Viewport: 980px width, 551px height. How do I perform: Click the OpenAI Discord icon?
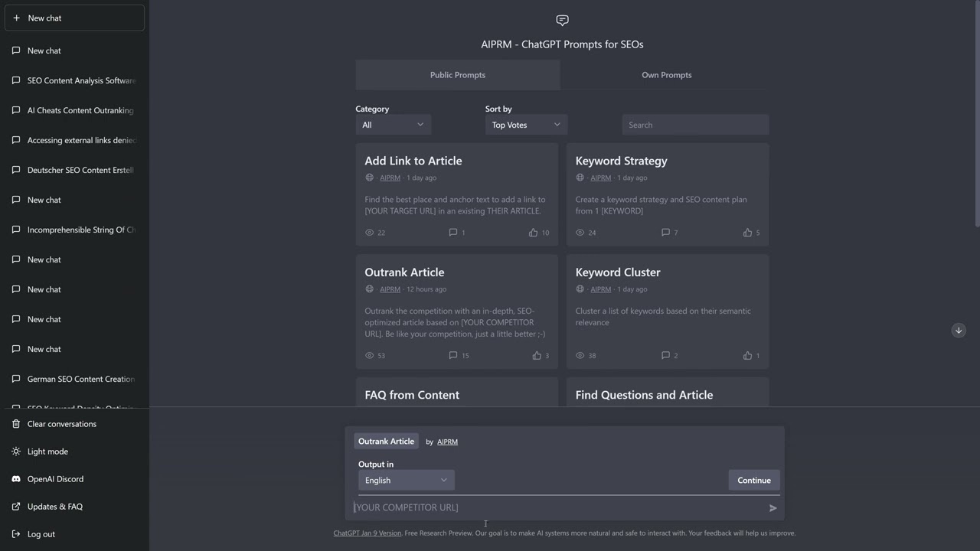point(15,478)
